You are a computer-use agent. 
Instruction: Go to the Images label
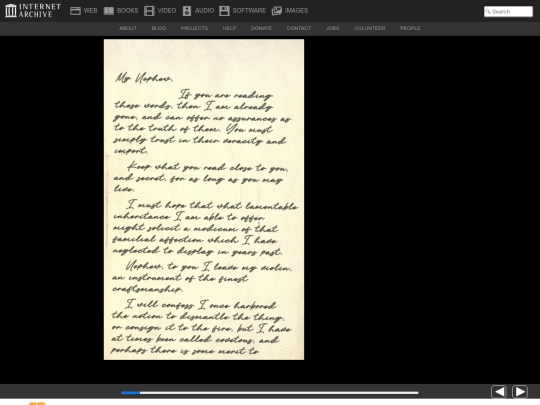[297, 11]
